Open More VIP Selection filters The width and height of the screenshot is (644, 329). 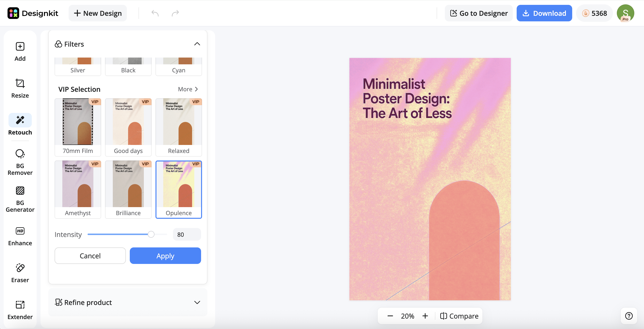coord(188,89)
